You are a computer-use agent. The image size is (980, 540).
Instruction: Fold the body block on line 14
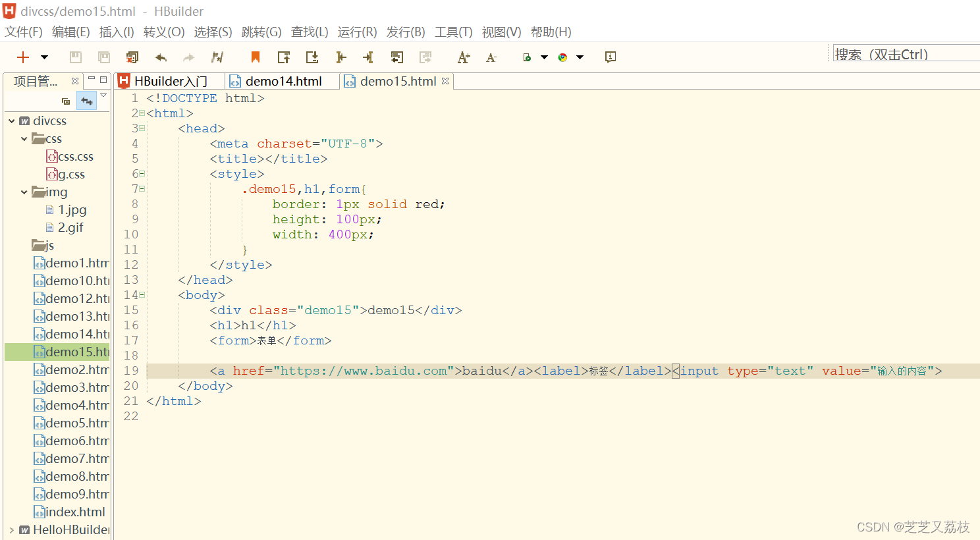tap(142, 295)
